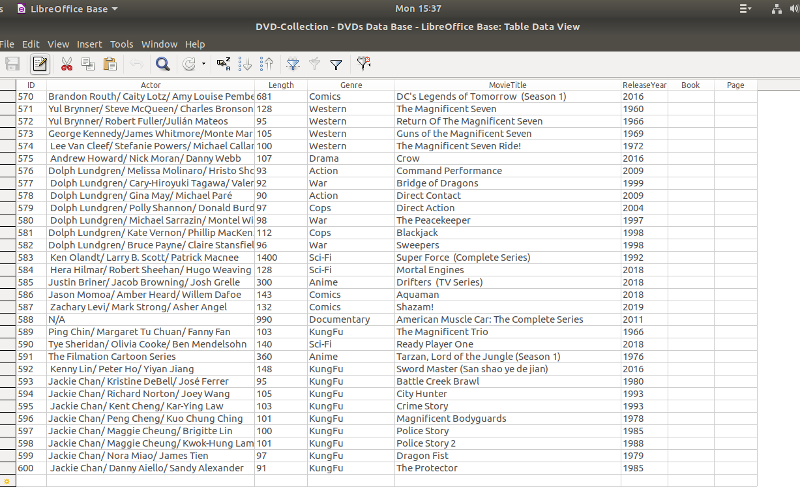The width and height of the screenshot is (800, 487).
Task: Click cell 'Ready Player One'
Action: coord(508,344)
